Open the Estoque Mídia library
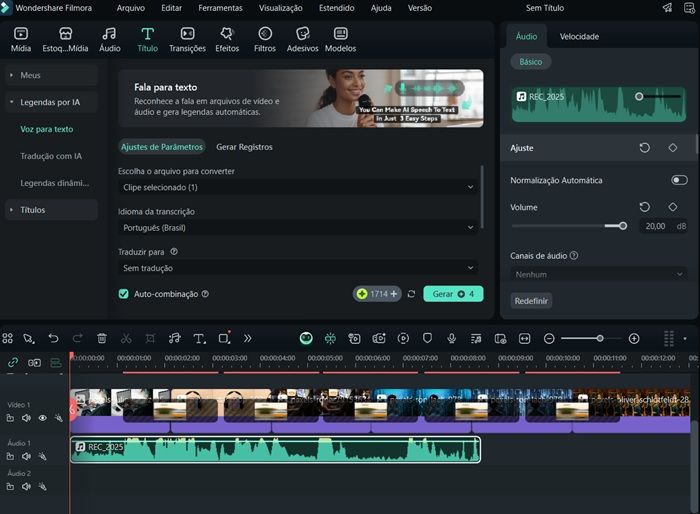 point(65,40)
